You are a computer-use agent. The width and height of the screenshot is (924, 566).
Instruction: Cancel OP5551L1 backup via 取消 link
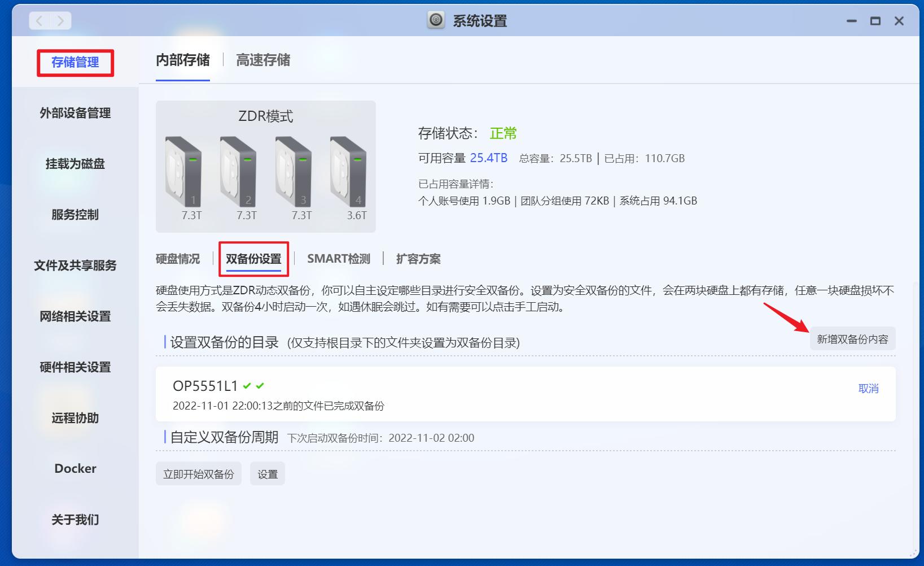pyautogui.click(x=870, y=388)
